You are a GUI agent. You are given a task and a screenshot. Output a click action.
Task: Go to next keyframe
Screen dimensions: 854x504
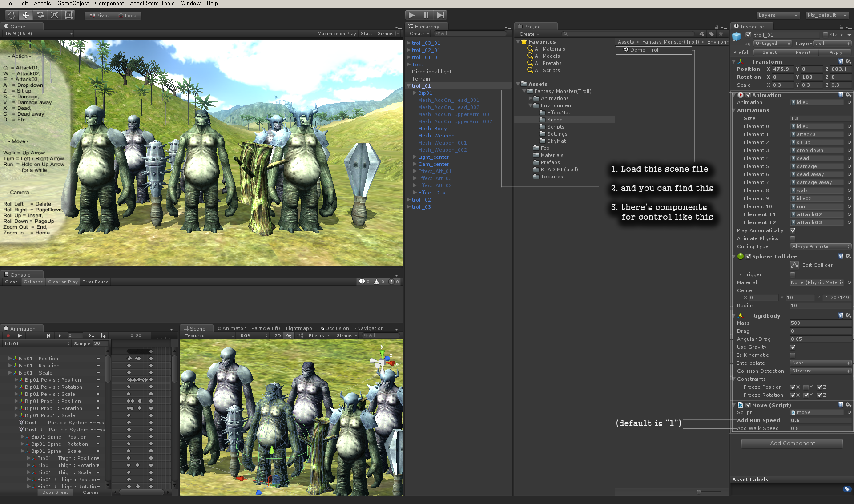[x=60, y=336]
